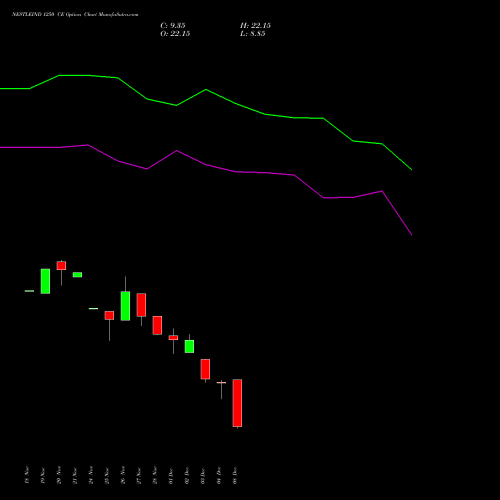This screenshot has height=500, width=500.
Task: Click the 26 Nov date label
Action: pos(123,475)
